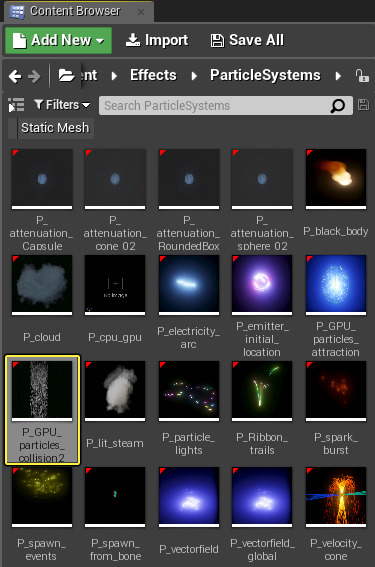Click the P_lit_steam asset name label
Image resolution: width=375 pixels, height=567 pixels.
[x=115, y=443]
